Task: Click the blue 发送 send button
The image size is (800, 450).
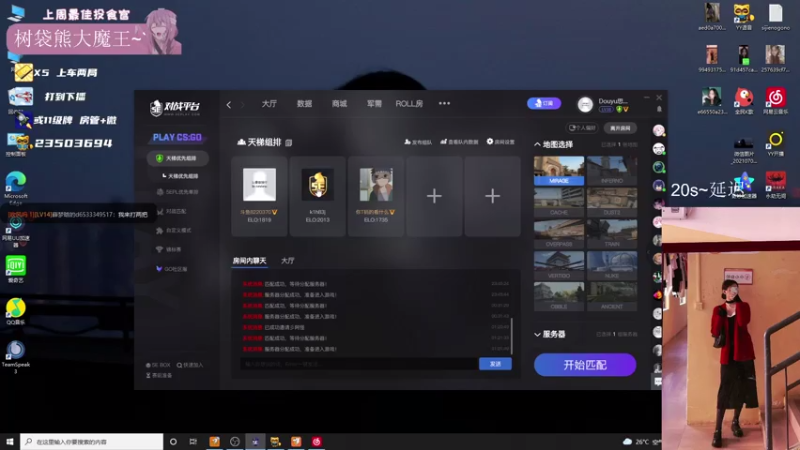Action: coord(495,364)
